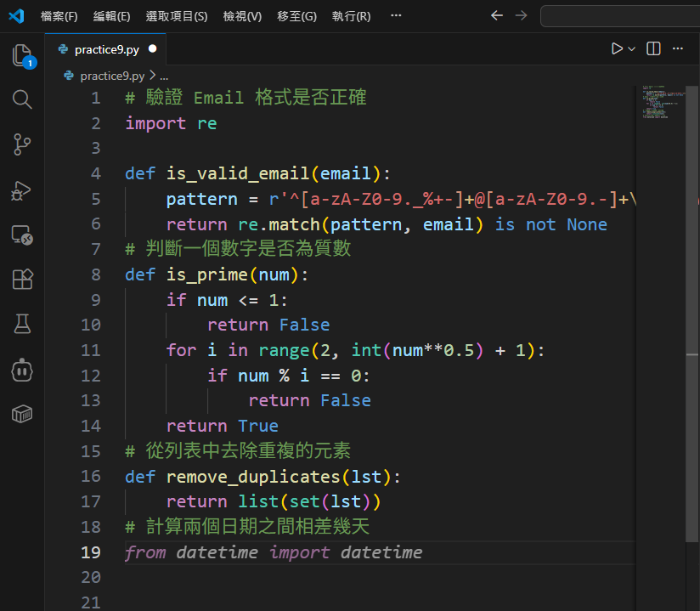Open the Testing flask view

22,324
